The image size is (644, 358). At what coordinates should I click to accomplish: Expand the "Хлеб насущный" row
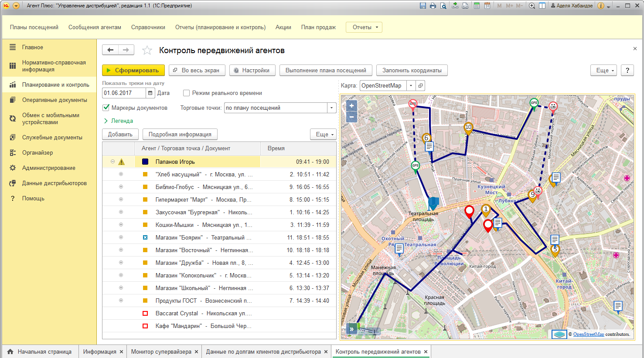click(121, 174)
